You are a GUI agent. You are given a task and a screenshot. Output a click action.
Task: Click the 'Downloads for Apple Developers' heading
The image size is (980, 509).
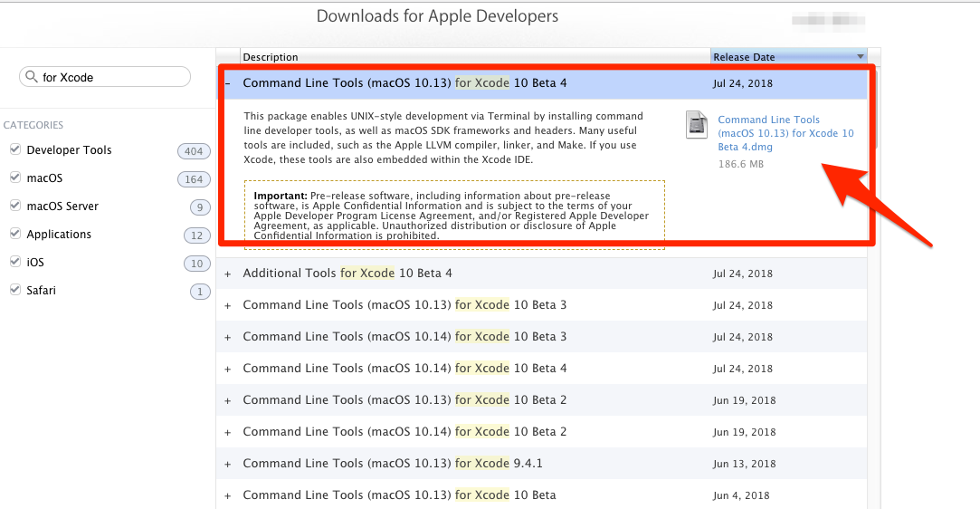[437, 16]
